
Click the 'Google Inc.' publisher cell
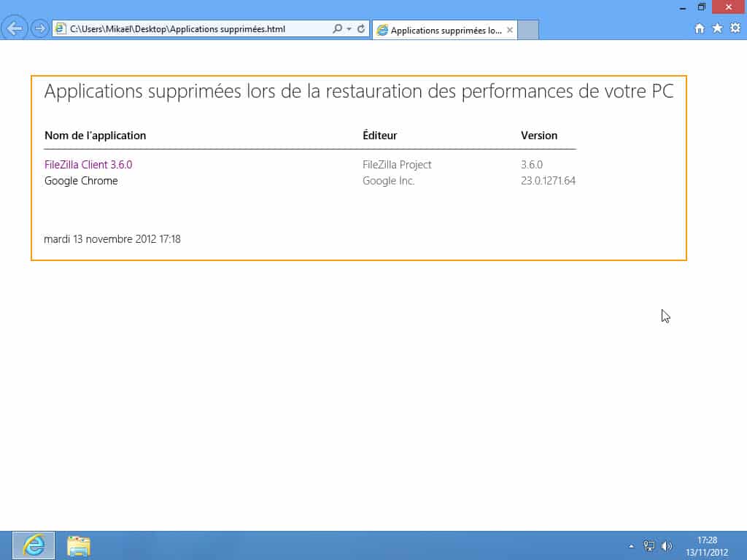tap(388, 181)
